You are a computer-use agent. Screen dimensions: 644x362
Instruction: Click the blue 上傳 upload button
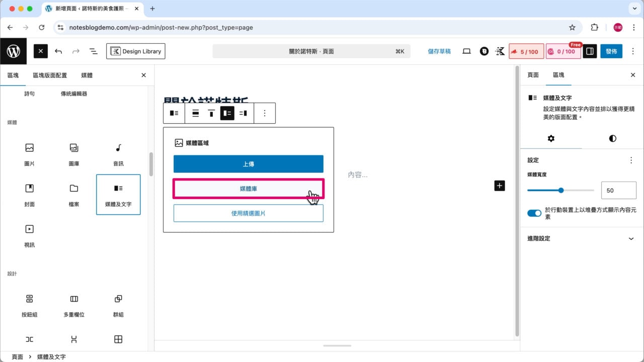click(248, 164)
